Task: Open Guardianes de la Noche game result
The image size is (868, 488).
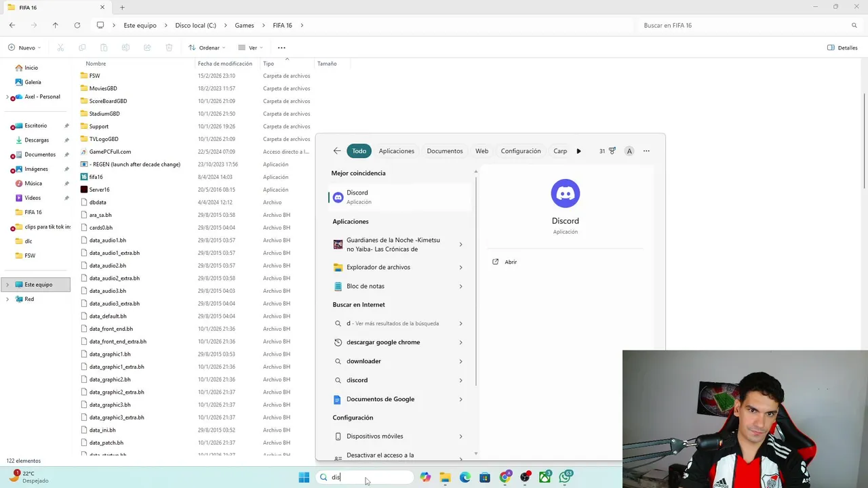Action: [x=392, y=245]
